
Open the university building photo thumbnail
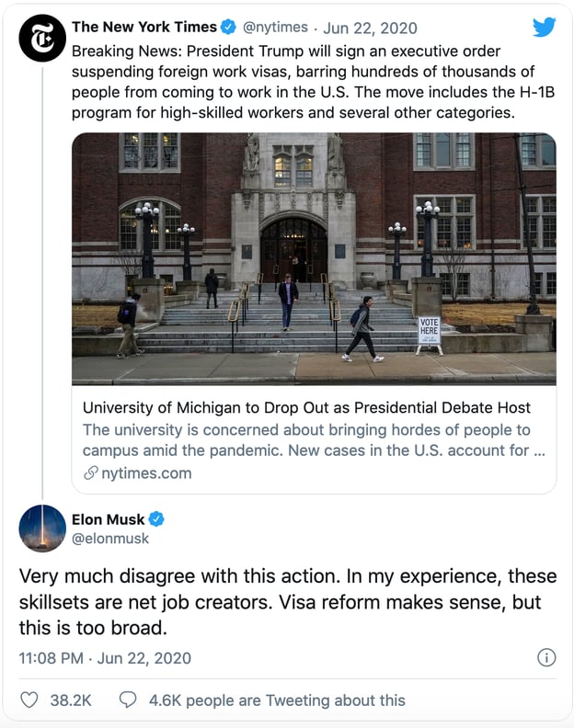(x=315, y=259)
